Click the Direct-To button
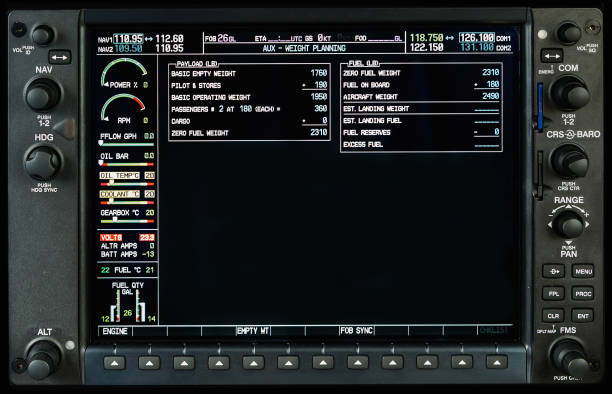Screen dimensions: 612x394 pos(553,271)
